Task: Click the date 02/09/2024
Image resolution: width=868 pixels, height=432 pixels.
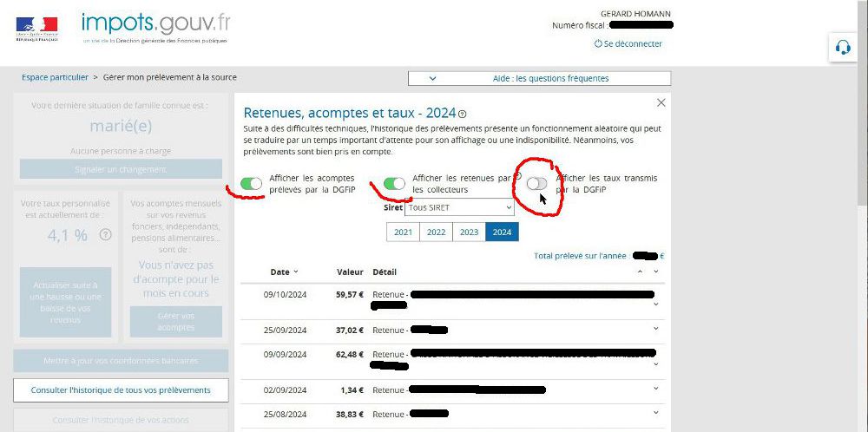Action: [x=285, y=390]
